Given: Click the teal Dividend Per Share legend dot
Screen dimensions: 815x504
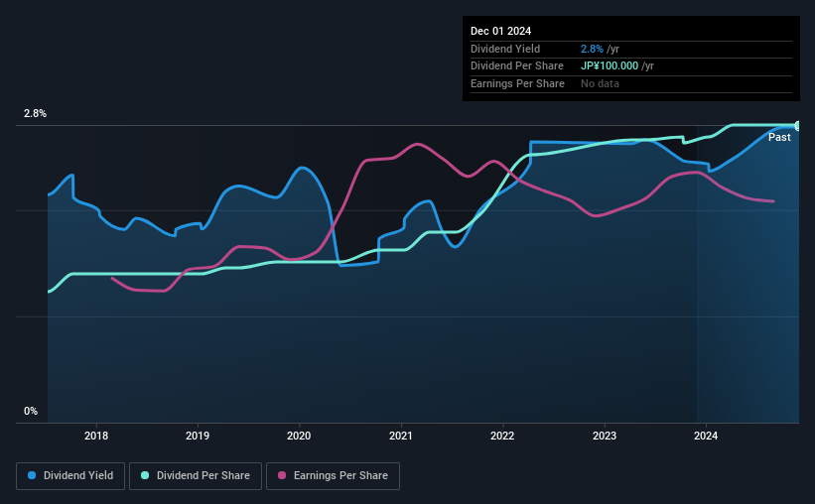Looking at the screenshot, I should (x=145, y=475).
